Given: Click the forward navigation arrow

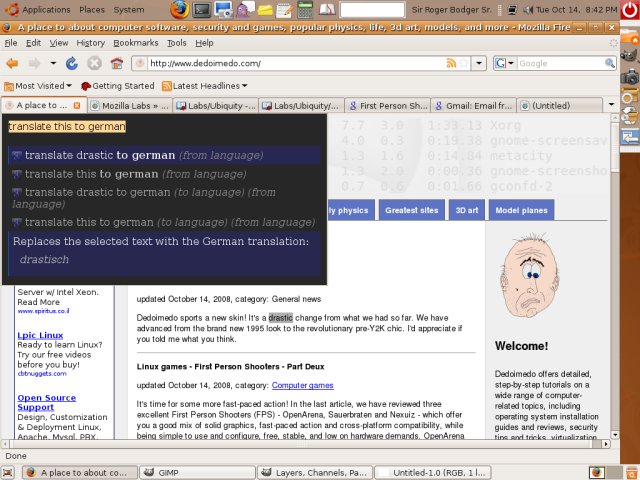Looking at the screenshot, I should (x=34, y=64).
